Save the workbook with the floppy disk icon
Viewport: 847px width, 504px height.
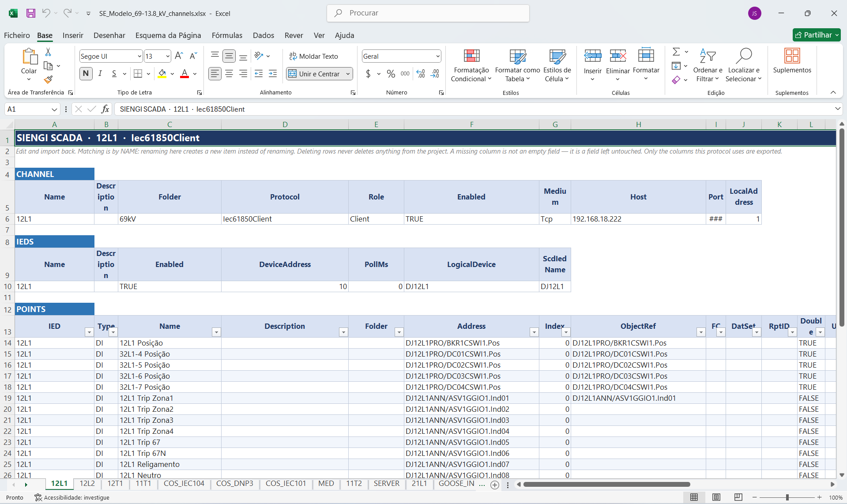point(31,13)
